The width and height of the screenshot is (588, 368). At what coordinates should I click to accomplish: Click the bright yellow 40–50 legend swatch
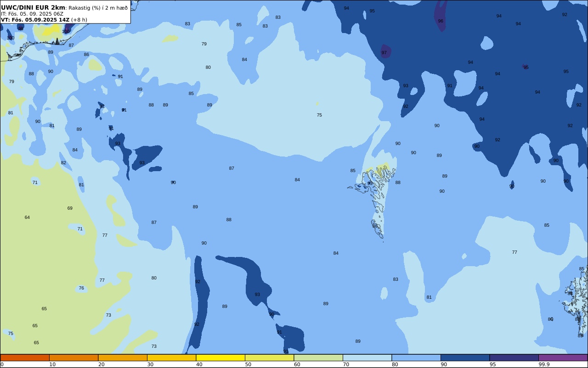(x=220, y=357)
